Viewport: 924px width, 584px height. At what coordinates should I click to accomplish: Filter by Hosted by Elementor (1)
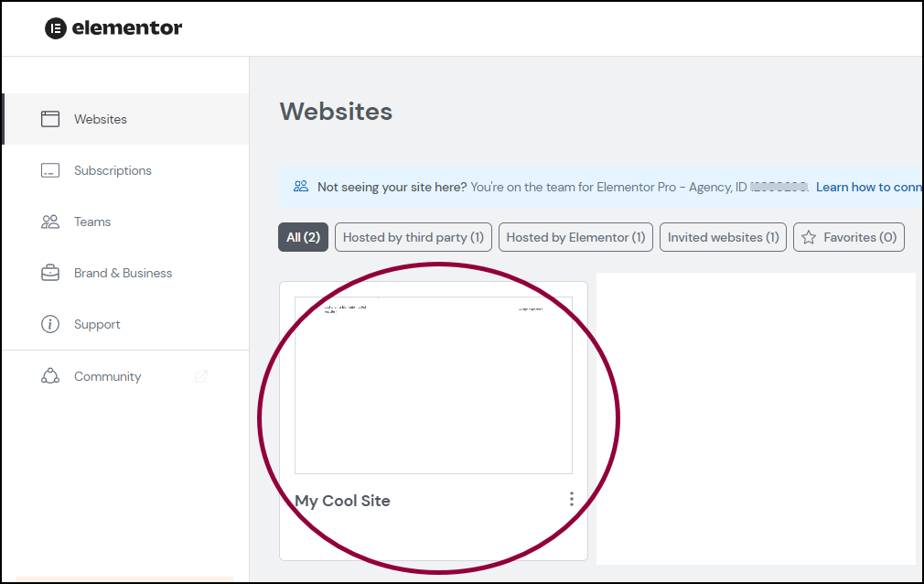tap(575, 237)
